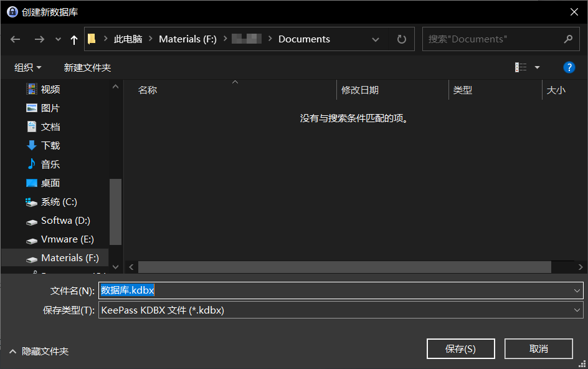Image resolution: width=588 pixels, height=369 pixels.
Task: Click the search magnifier icon
Action: [x=567, y=39]
